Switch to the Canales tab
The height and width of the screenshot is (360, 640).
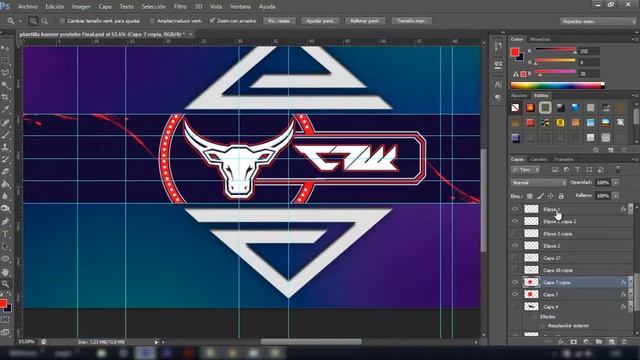[x=539, y=159]
